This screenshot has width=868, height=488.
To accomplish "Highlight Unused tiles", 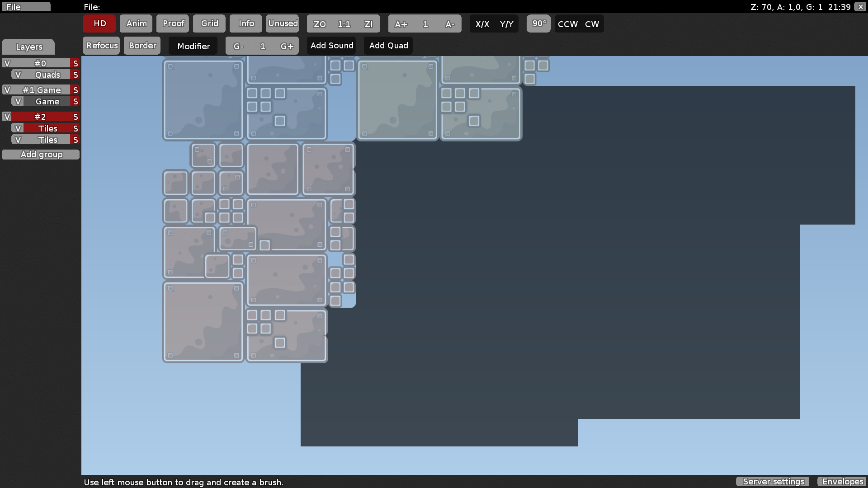I will [283, 23].
